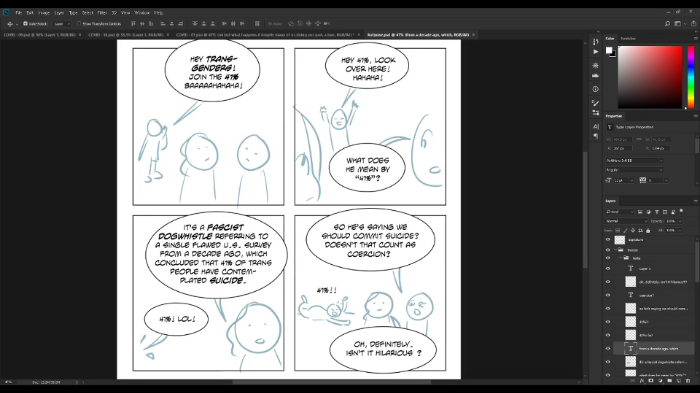Toggle layer filtering switch on Layers panel
Image resolution: width=700 pixels, height=393 pixels.
pos(681,211)
